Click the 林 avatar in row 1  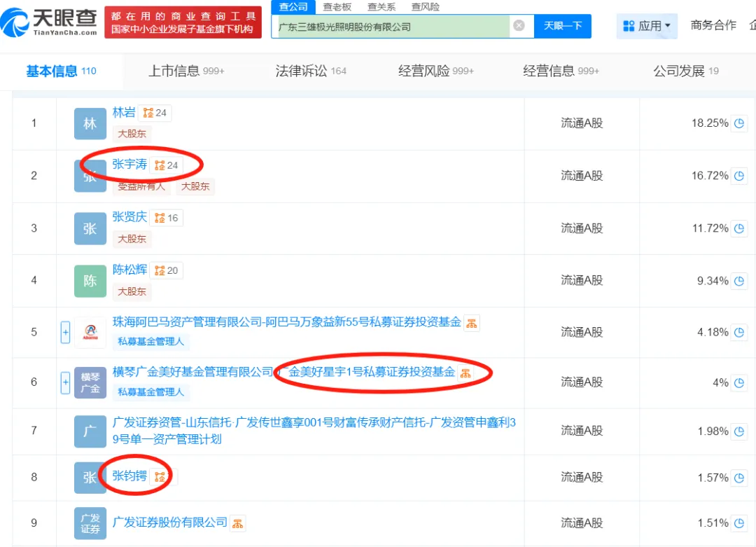(x=90, y=123)
